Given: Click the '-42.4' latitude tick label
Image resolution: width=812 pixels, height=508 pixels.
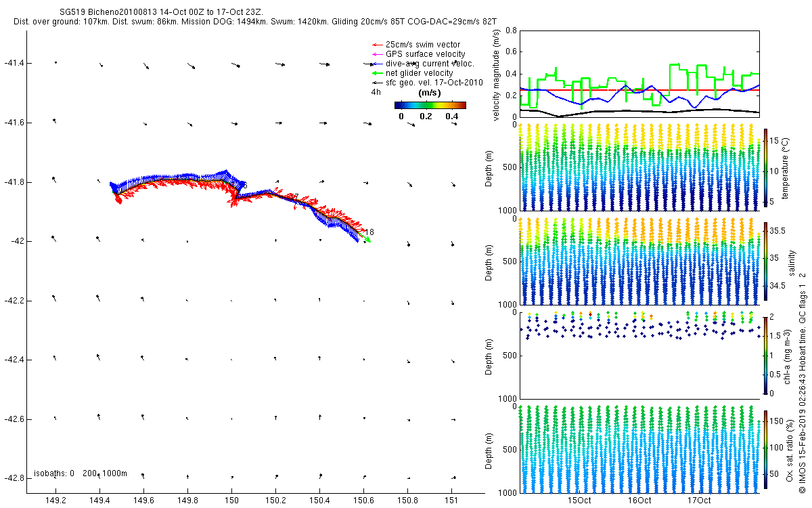Looking at the screenshot, I should click(x=14, y=360).
